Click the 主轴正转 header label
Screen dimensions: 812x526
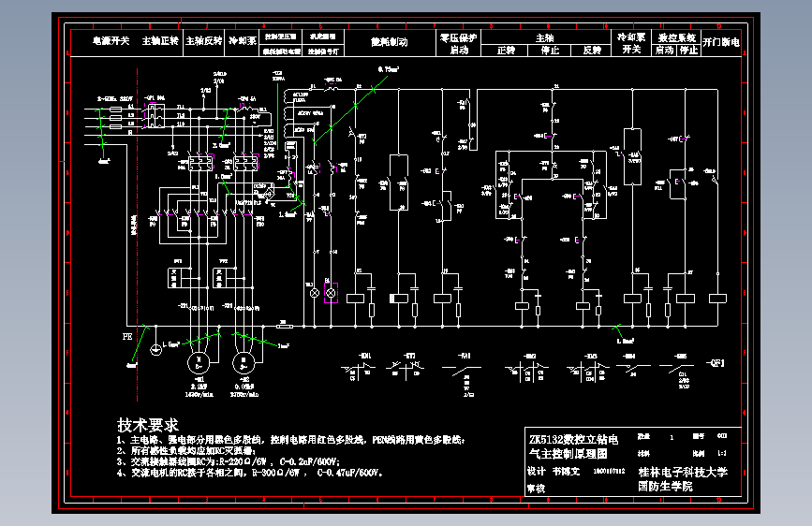tap(160, 41)
